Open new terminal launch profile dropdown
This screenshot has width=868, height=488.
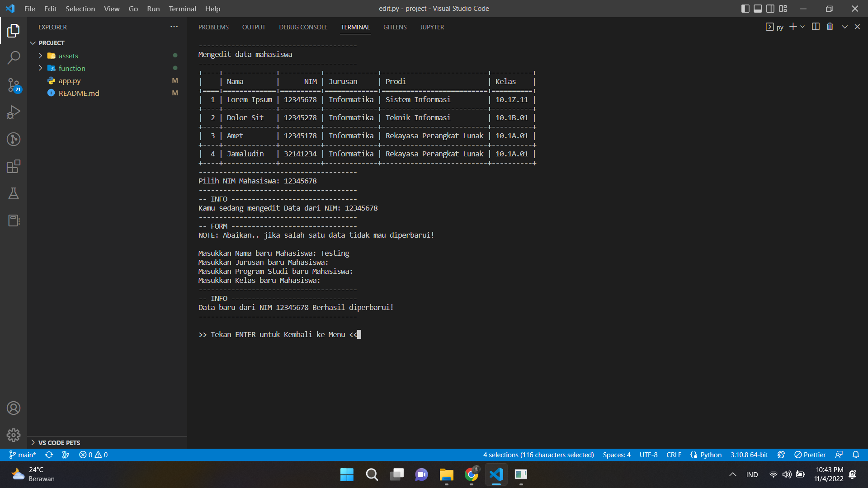(803, 27)
